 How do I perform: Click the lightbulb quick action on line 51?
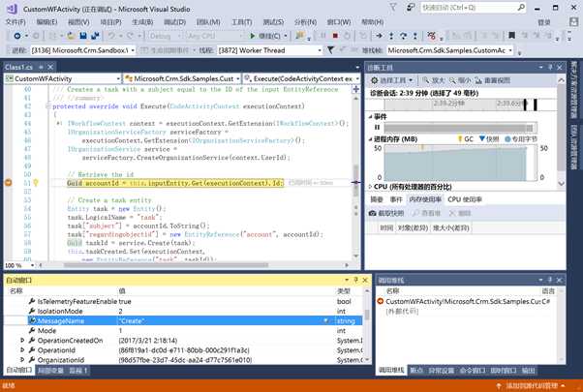point(36,182)
